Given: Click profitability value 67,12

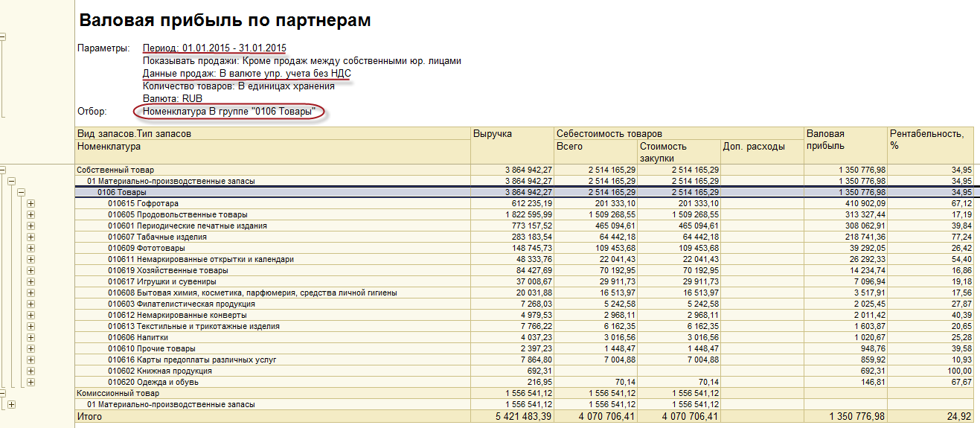Looking at the screenshot, I should pyautogui.click(x=961, y=203).
